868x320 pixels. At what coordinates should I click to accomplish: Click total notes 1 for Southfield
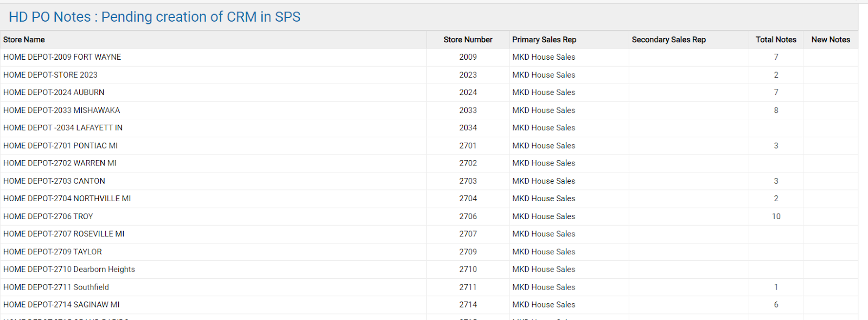click(776, 287)
